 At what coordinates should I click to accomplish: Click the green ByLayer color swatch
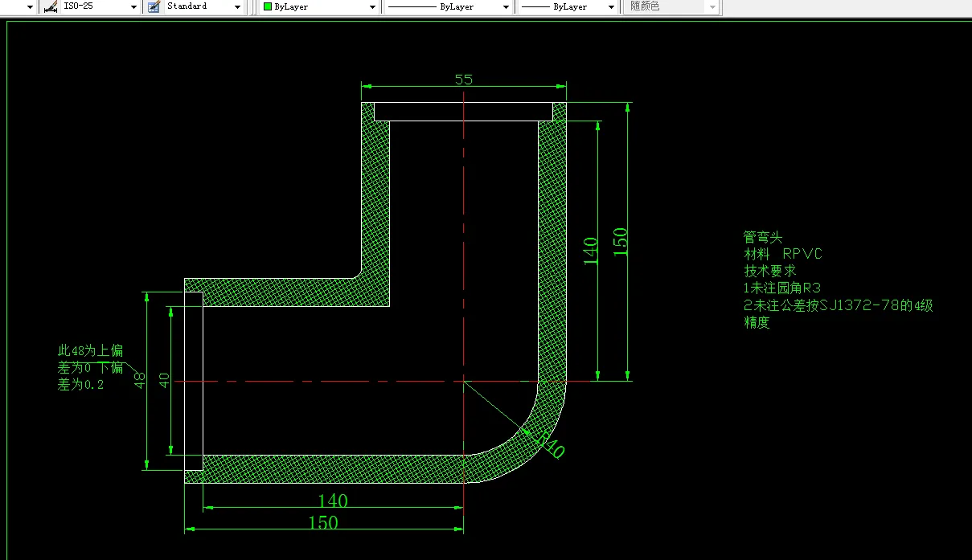(x=268, y=6)
